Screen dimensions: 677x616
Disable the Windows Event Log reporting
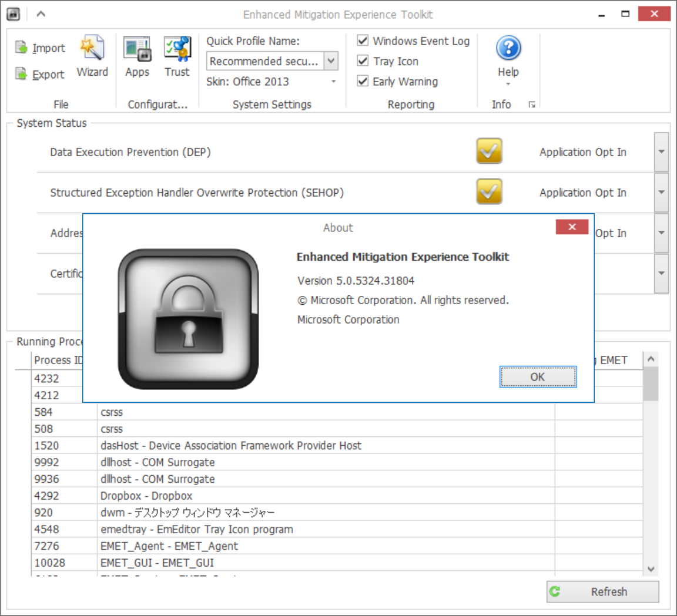[x=362, y=41]
